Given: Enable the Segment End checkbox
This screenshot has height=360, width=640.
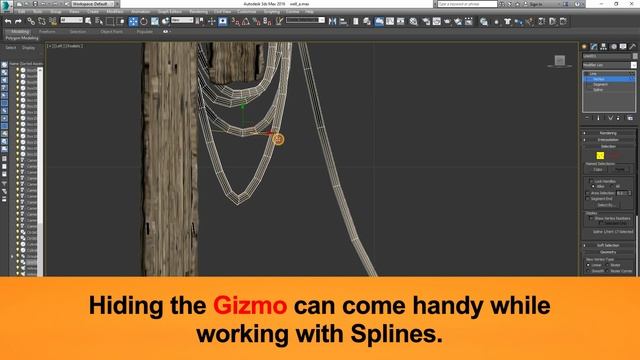Looking at the screenshot, I should pos(588,199).
